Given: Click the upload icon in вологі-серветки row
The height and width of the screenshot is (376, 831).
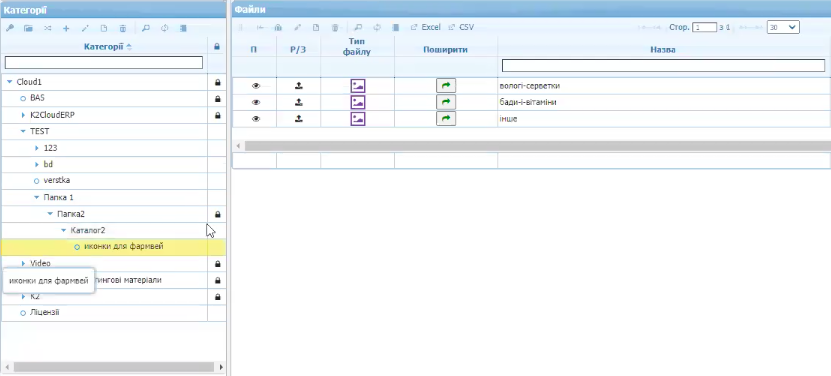Looking at the screenshot, I should 298,86.
